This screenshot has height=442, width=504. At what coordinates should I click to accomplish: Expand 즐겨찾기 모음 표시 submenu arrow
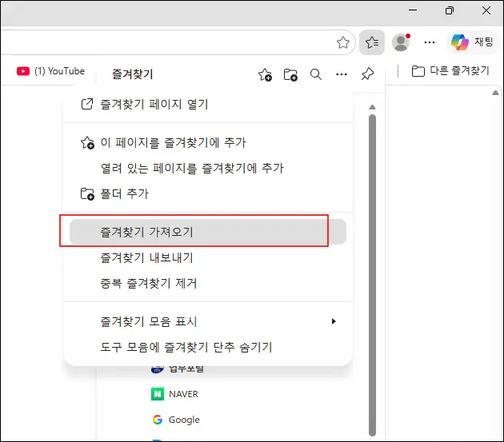[334, 321]
